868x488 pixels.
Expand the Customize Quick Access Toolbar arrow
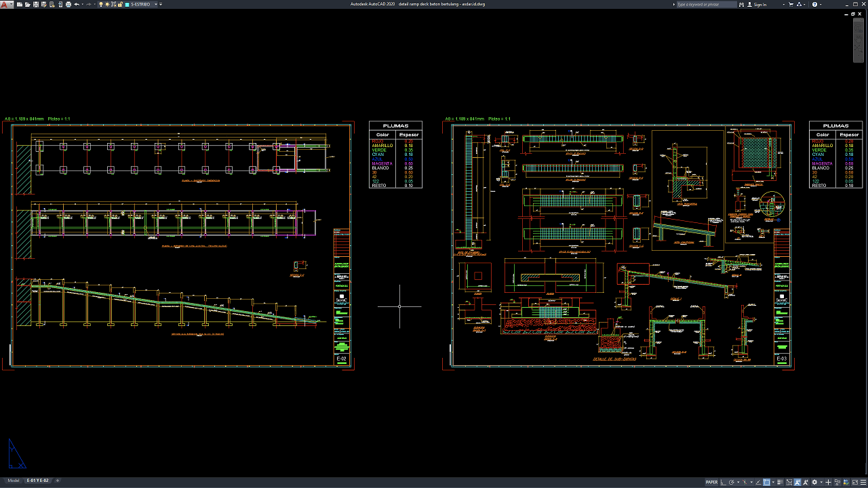(x=161, y=4)
